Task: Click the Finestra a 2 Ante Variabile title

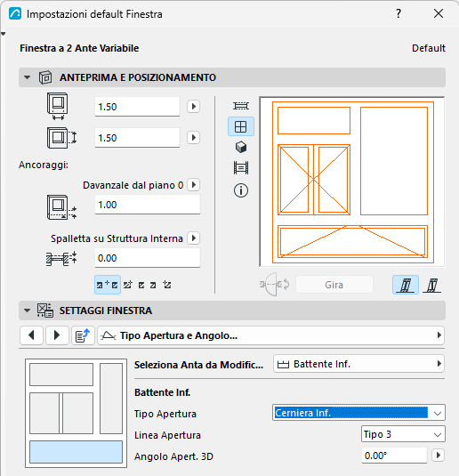Action: coord(79,48)
